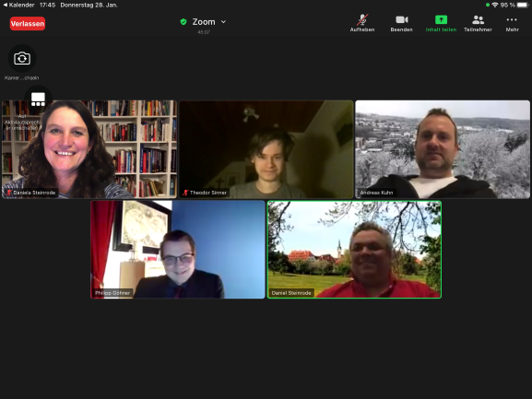Open Inhalt teilen screen share
Viewport: 532px width, 399px height.
click(441, 23)
